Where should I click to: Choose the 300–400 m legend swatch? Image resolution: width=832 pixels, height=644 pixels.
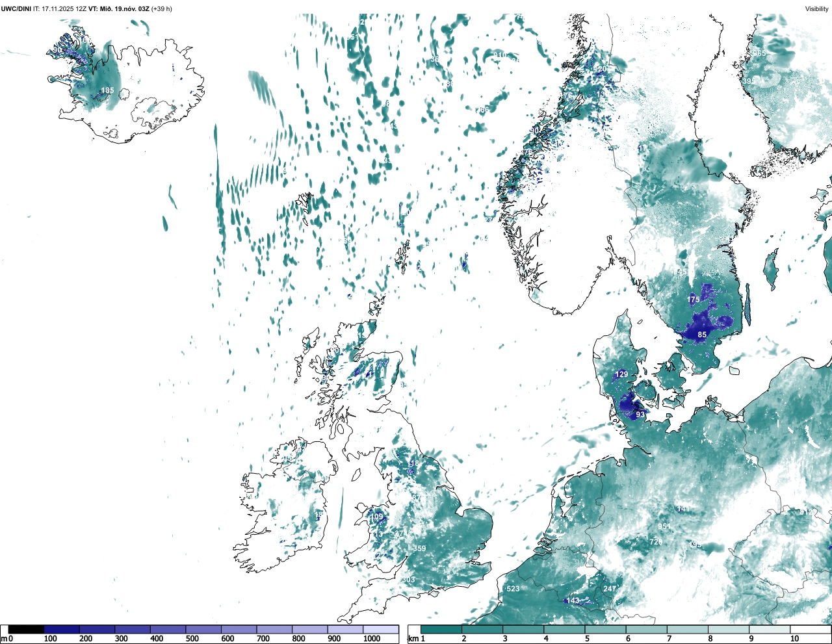point(133,630)
